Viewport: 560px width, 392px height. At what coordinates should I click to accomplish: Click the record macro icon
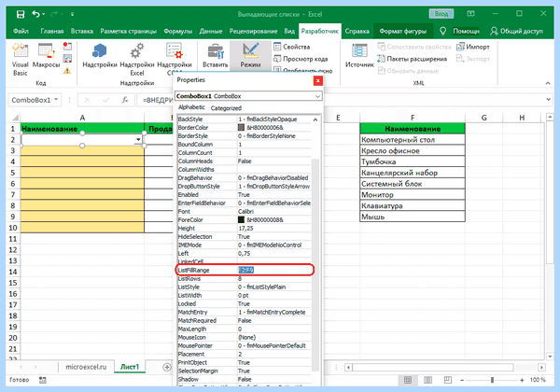point(67,47)
